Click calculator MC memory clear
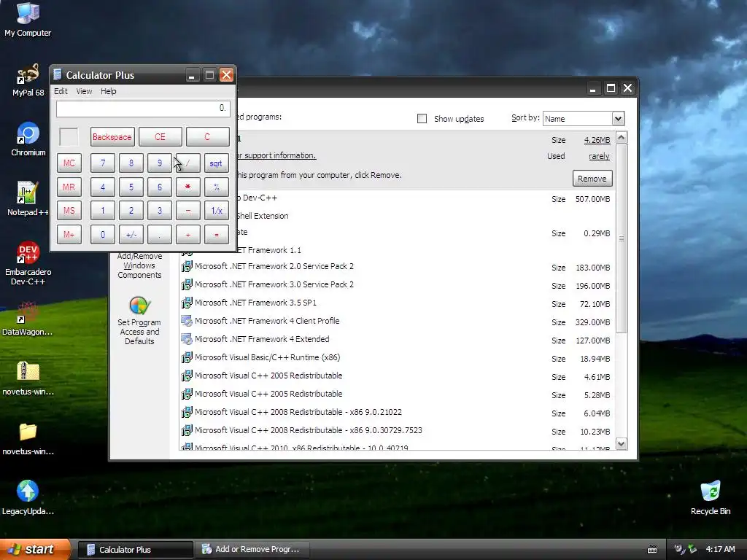 pos(69,163)
